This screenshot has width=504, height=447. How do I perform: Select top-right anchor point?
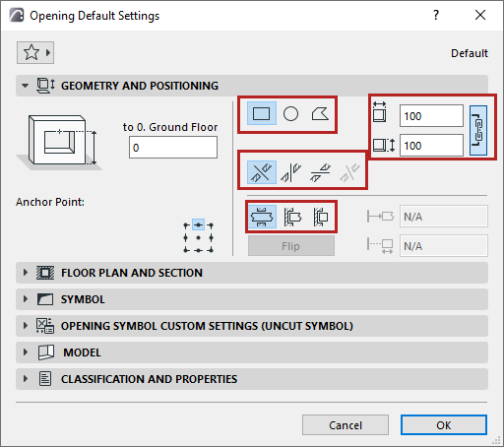coord(211,225)
